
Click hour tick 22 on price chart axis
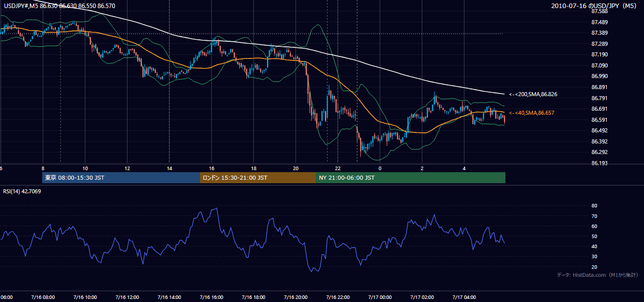tap(338, 168)
